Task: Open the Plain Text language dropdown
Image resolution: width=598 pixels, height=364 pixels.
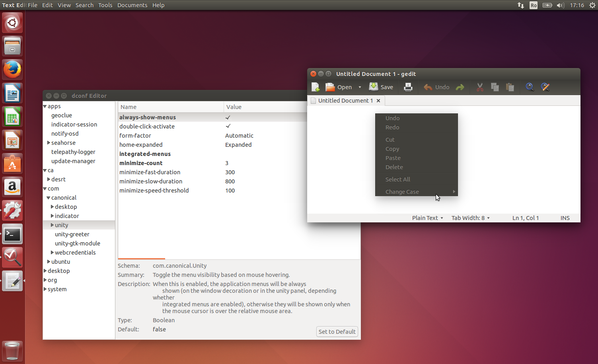Action: coord(427,218)
